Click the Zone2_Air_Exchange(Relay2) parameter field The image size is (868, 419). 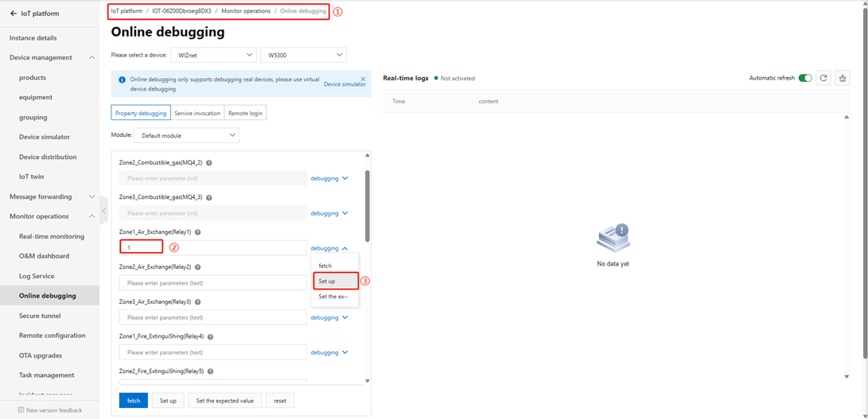point(212,283)
